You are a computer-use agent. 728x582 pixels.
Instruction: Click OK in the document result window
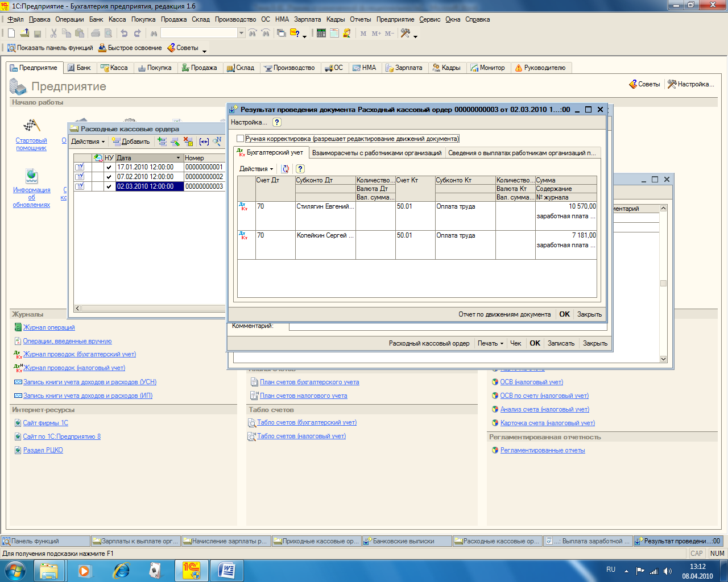pos(564,314)
